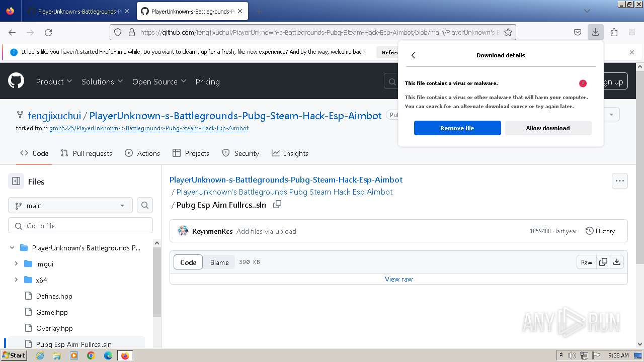Switch to the first browser tab
Screen dimensions: 644x362
[79, 11]
